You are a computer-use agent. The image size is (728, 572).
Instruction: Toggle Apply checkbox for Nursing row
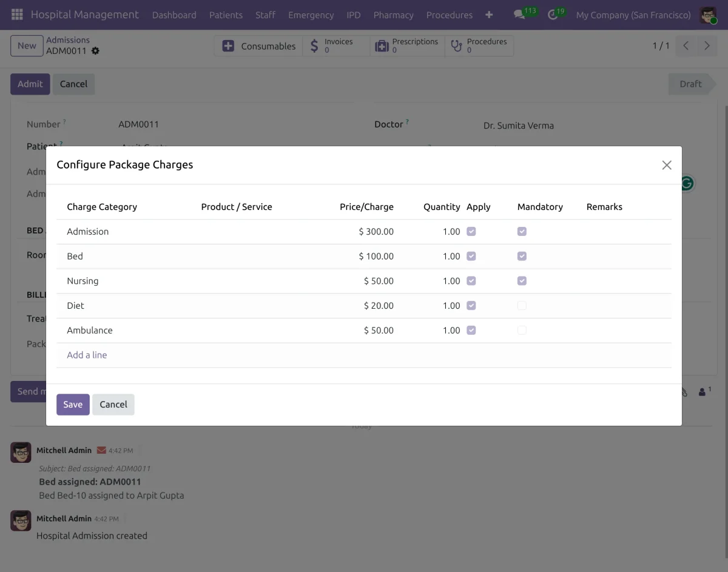coord(471,281)
